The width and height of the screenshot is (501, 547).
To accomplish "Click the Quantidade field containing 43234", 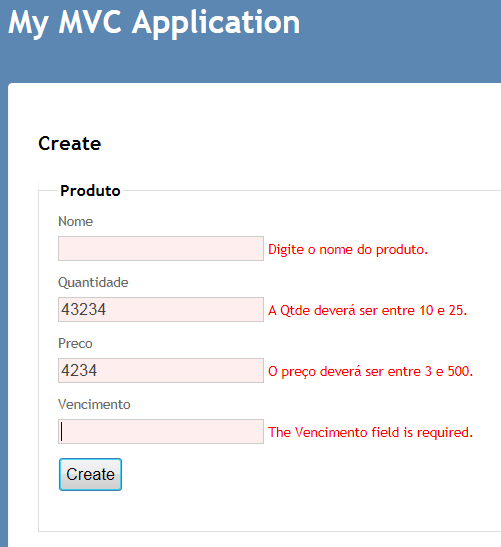I will [x=161, y=309].
